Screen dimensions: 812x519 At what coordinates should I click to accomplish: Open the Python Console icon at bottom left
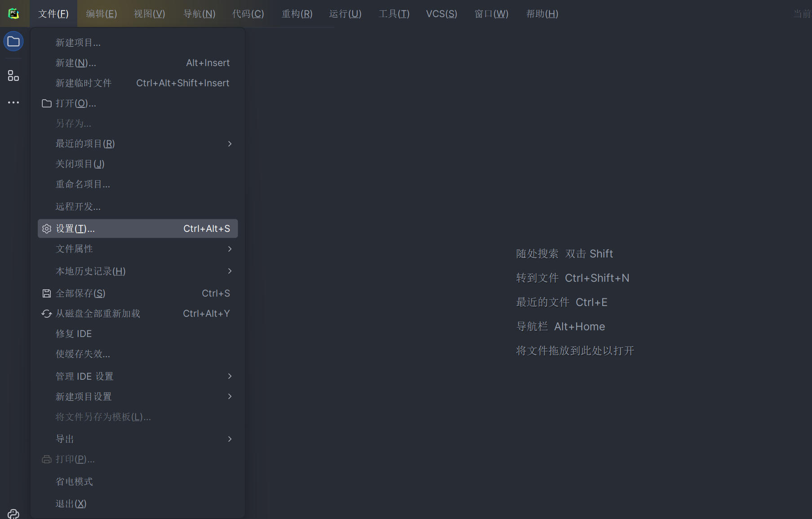click(x=13, y=514)
